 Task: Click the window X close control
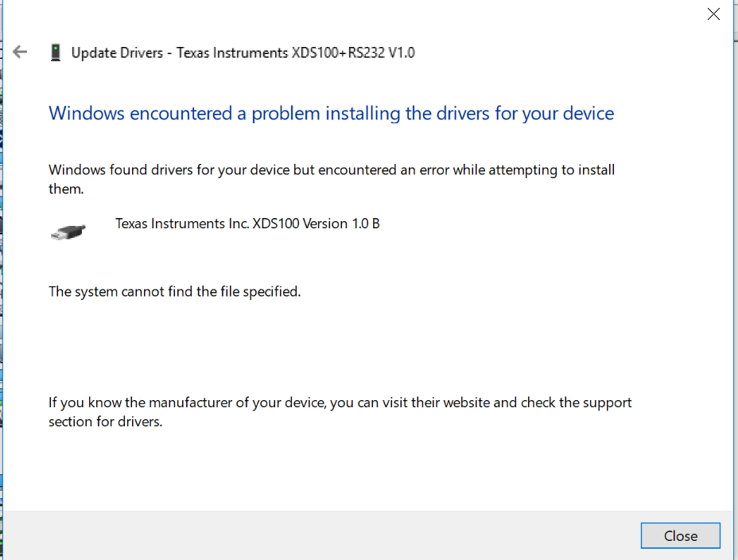[713, 14]
